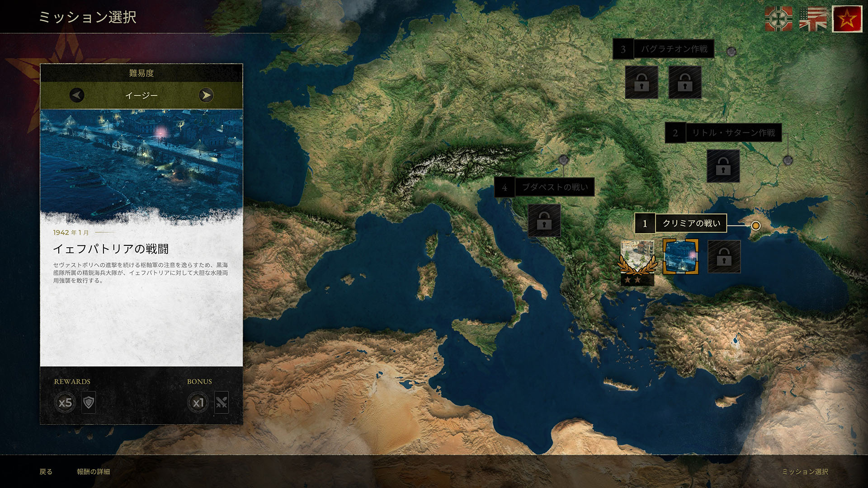The image size is (868, 488).
Task: Click the locked mission under ブダペストの戦い
Action: [x=544, y=221]
